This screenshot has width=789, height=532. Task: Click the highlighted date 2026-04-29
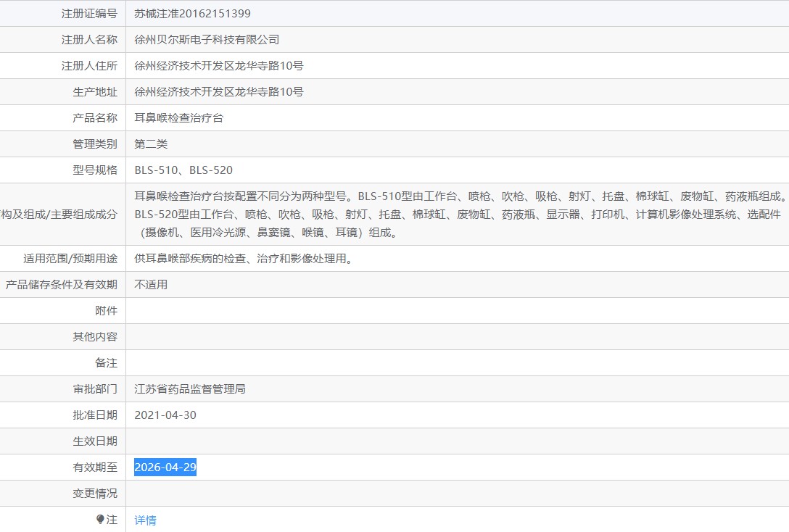click(x=165, y=467)
